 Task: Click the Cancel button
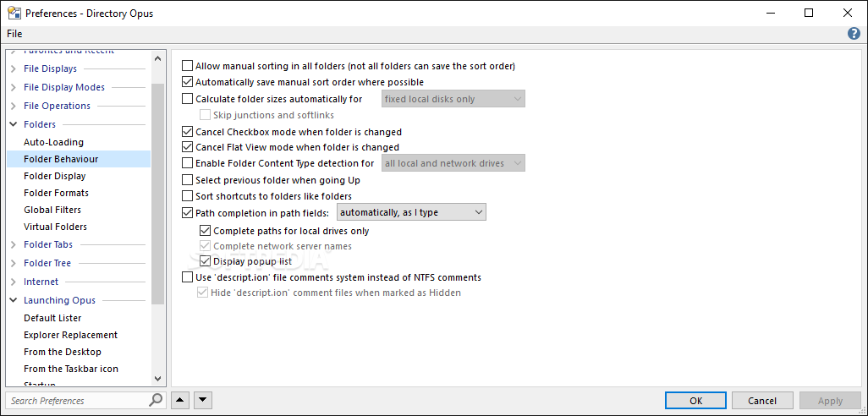pyautogui.click(x=762, y=401)
